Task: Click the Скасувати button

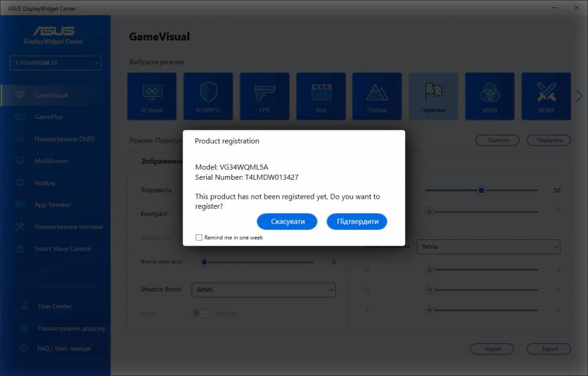Action: click(x=287, y=221)
